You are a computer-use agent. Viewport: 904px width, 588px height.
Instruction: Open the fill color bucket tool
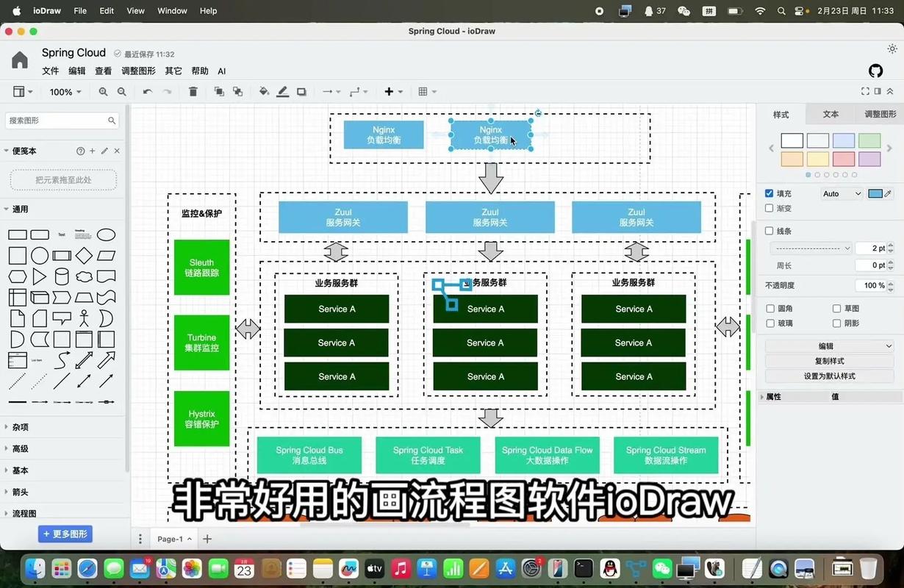(x=264, y=91)
